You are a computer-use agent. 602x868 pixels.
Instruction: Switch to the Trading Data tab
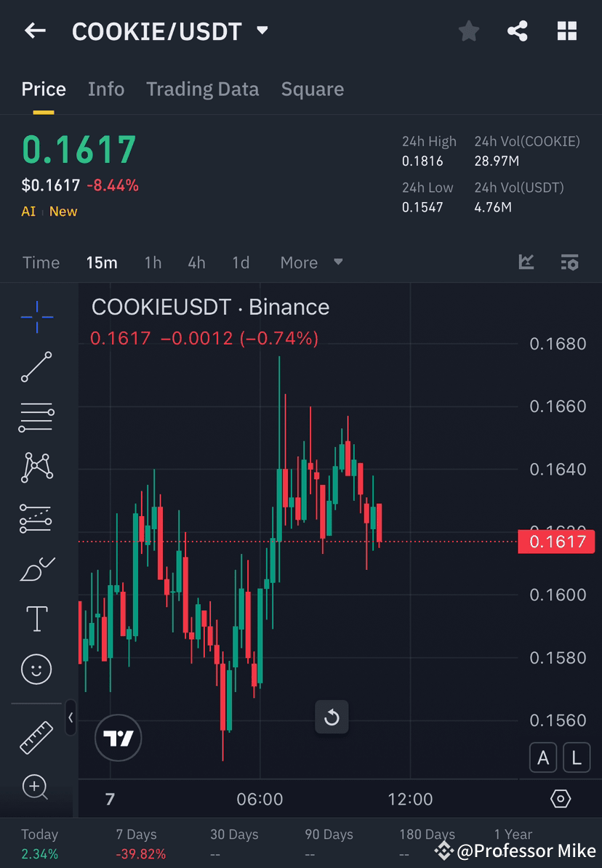click(203, 89)
